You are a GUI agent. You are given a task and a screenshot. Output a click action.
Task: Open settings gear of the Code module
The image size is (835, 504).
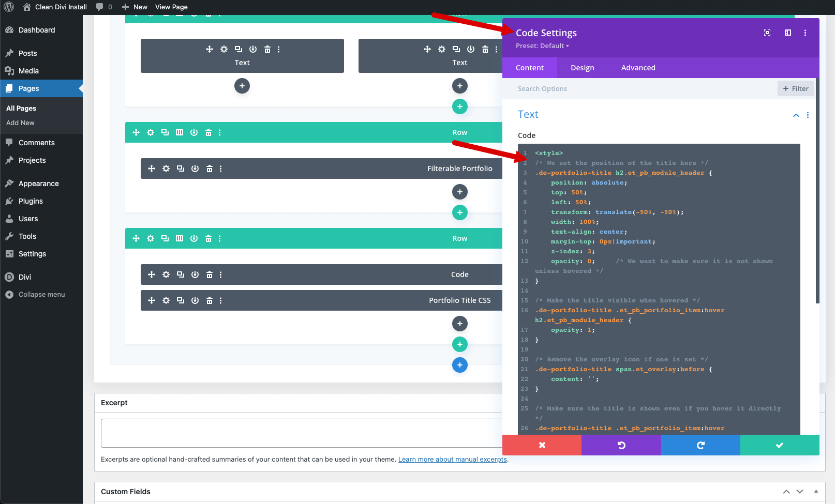pos(166,274)
